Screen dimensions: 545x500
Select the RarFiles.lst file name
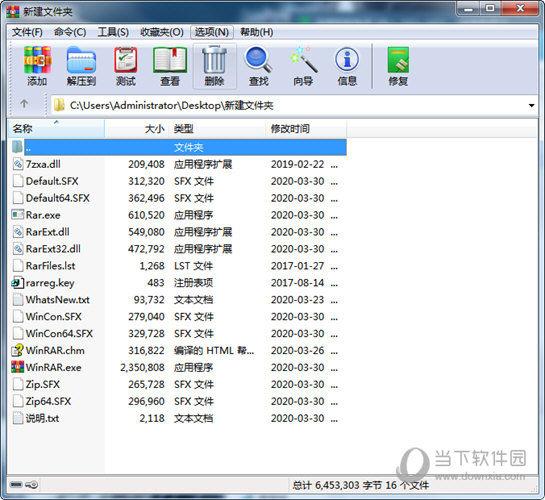(x=50, y=266)
